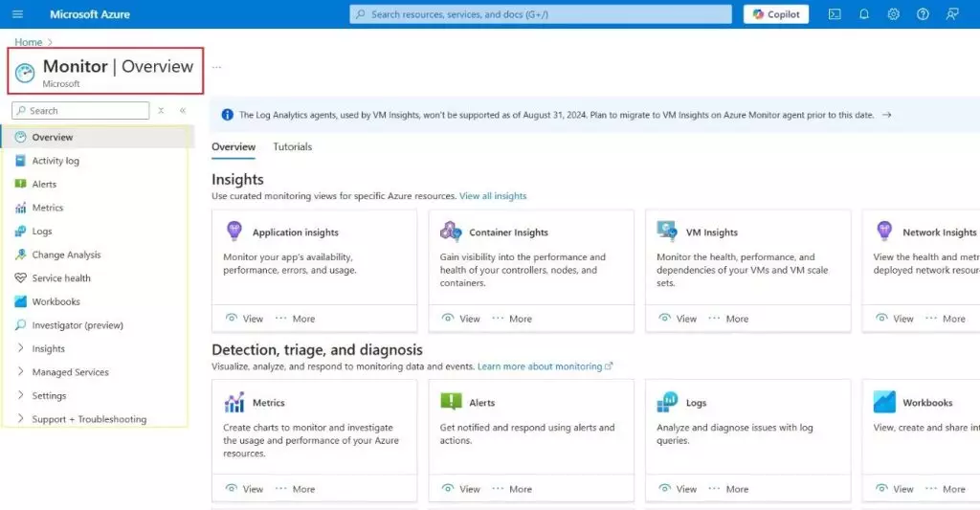This screenshot has width=980, height=510.
Task: Select Activity log in sidebar menu
Action: click(x=56, y=161)
